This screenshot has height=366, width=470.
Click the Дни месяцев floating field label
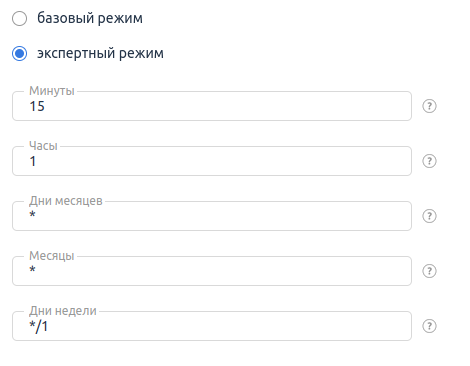(x=66, y=201)
